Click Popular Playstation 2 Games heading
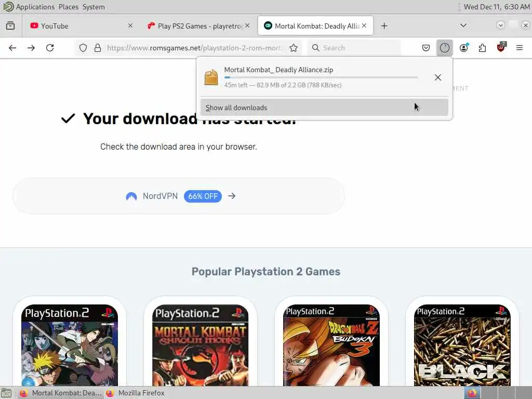 point(265,271)
